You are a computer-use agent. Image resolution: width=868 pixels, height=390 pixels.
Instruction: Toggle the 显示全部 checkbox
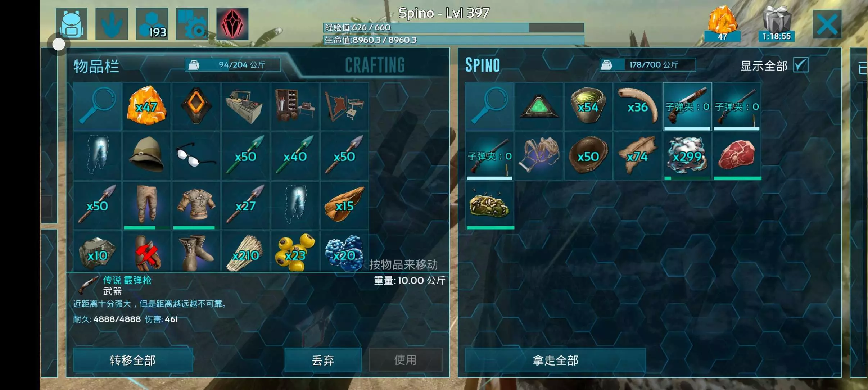tap(801, 65)
